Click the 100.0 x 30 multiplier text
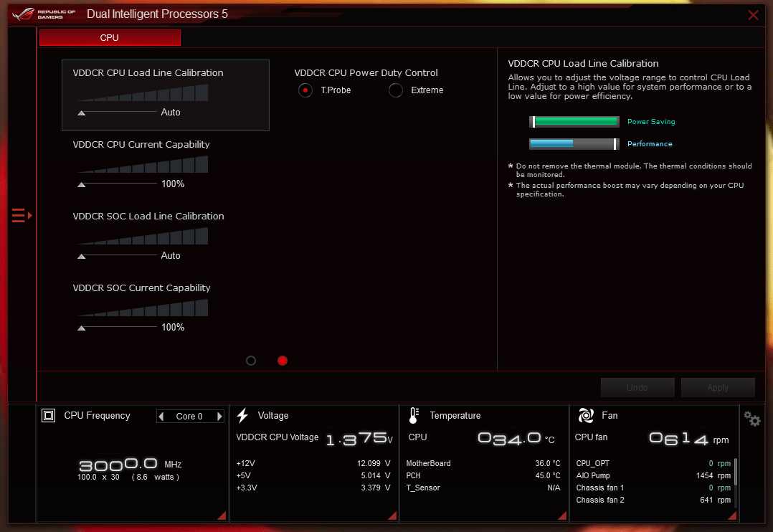 [99, 478]
